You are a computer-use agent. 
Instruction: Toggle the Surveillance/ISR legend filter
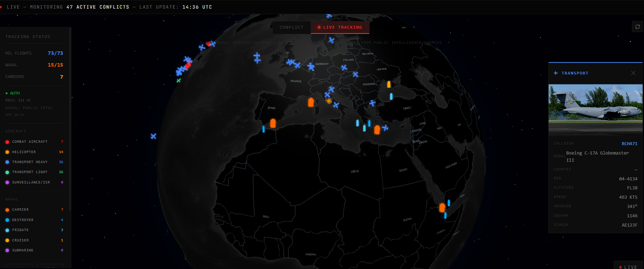point(34,182)
